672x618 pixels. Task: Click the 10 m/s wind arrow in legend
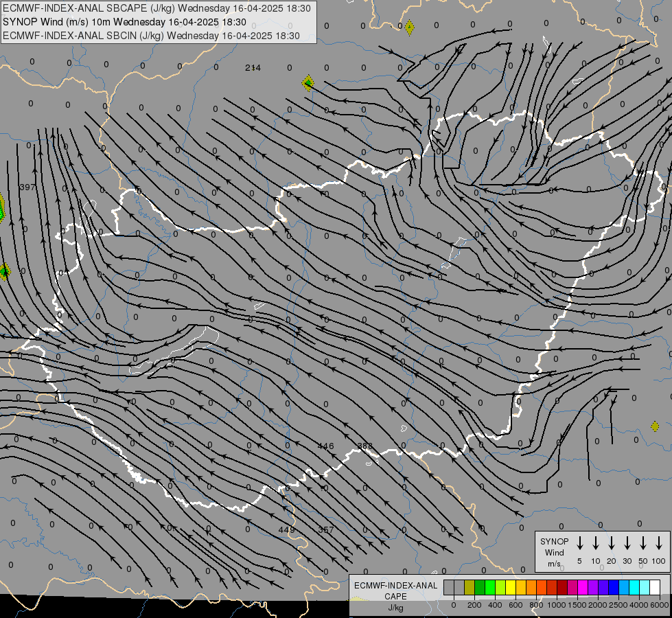tap(595, 543)
